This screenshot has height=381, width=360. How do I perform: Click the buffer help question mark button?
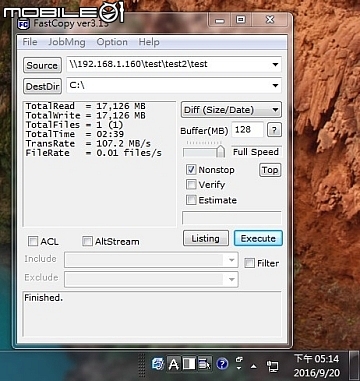click(x=274, y=130)
